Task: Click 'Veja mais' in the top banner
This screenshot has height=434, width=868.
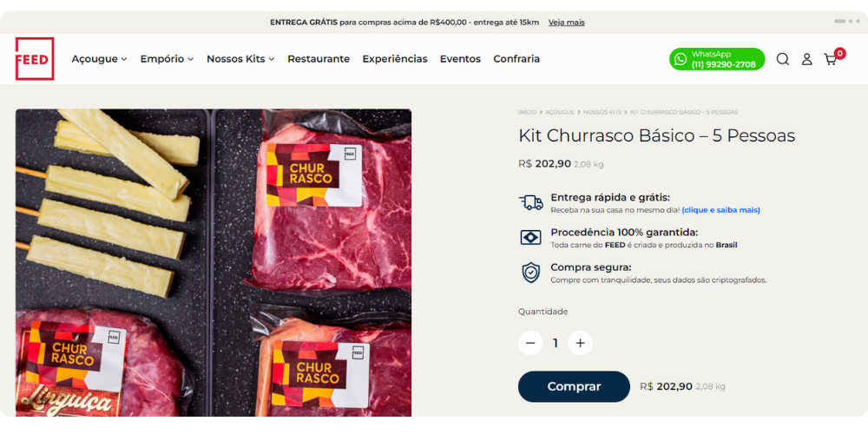Action: coord(566,23)
